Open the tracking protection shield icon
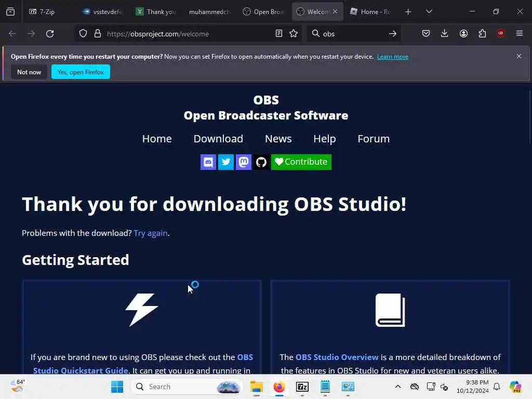Image resolution: width=532 pixels, height=399 pixels. pyautogui.click(x=83, y=34)
